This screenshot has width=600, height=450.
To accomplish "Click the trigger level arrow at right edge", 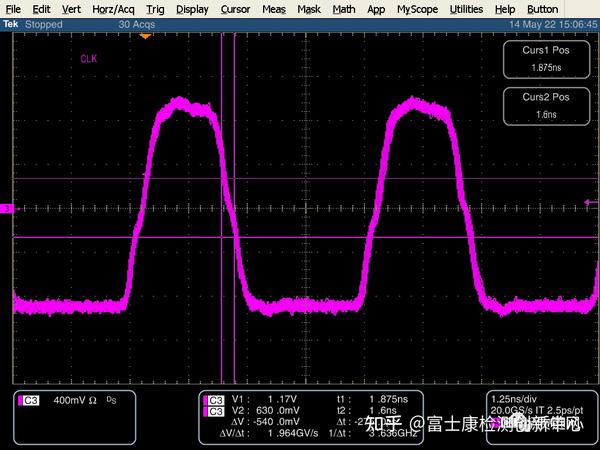I will (x=591, y=202).
